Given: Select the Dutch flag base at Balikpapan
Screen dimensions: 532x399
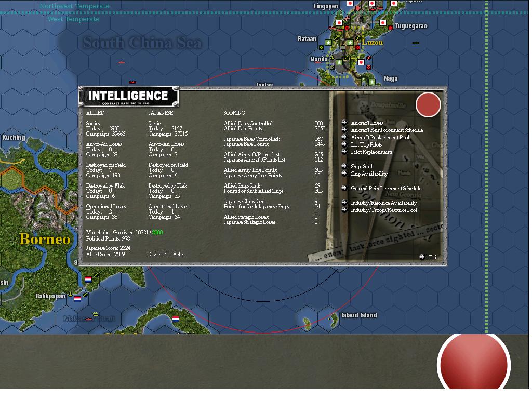Looking at the screenshot, I should coord(77,299).
